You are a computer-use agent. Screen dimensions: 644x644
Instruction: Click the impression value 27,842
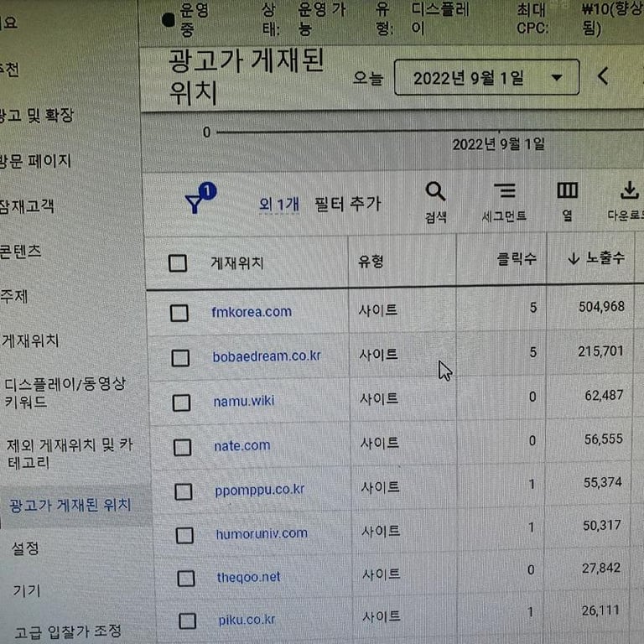coord(601,568)
